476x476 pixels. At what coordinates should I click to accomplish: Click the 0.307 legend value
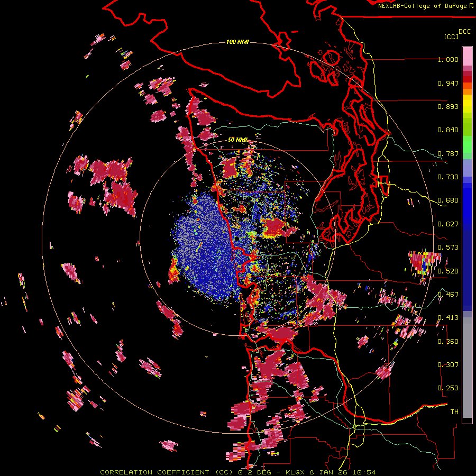point(448,365)
